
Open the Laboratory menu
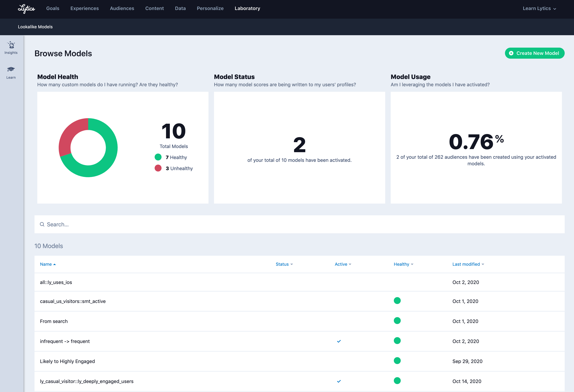click(247, 8)
